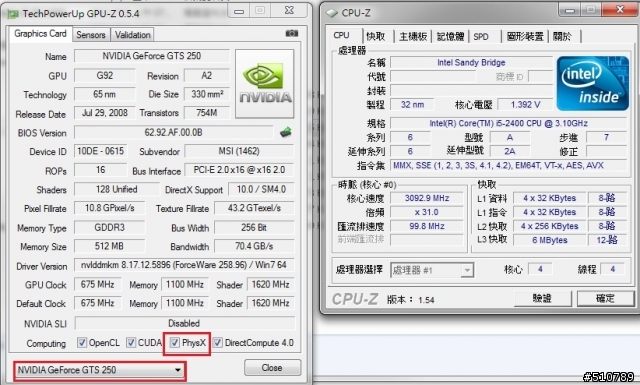Minimize the GPU-Z window
Image resolution: width=640 pixels, height=385 pixels.
click(239, 11)
